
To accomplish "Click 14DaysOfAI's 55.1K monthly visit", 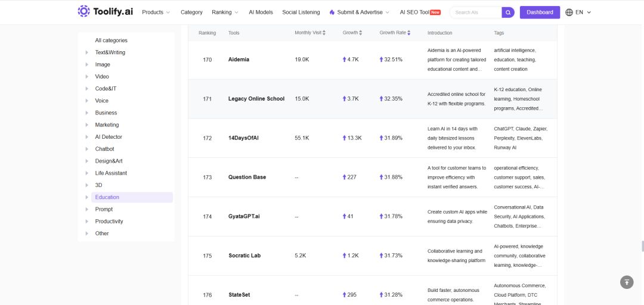I will (x=302, y=138).
